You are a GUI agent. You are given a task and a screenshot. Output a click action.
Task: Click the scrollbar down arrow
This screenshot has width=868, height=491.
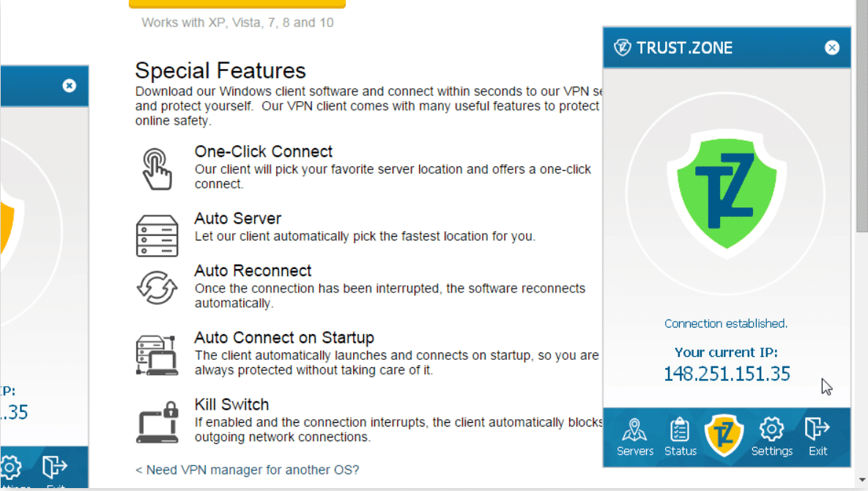(x=862, y=480)
